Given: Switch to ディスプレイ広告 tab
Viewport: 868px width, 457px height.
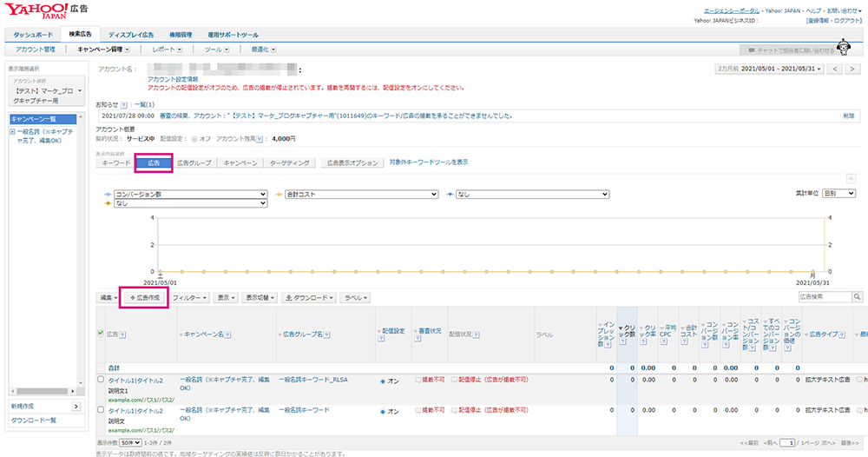Looking at the screenshot, I should coord(131,35).
